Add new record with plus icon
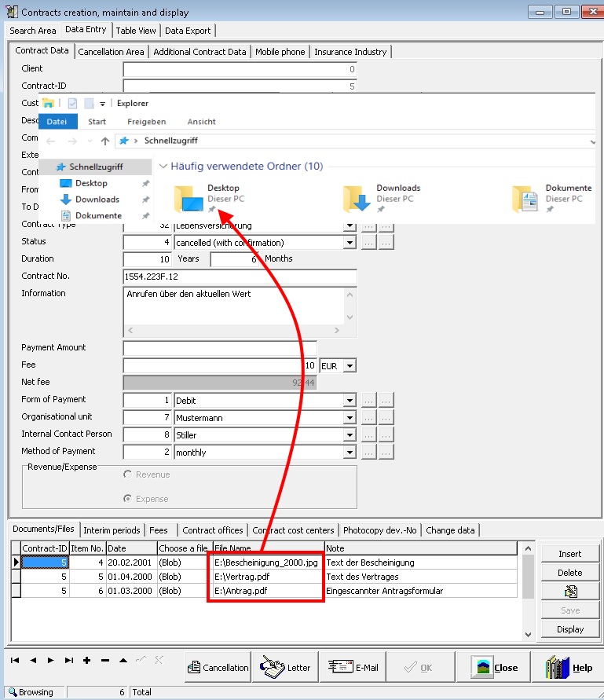 tap(87, 660)
